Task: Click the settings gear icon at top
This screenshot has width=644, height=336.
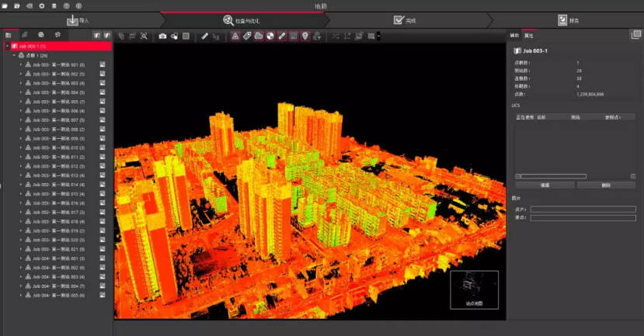Action: click(x=42, y=5)
